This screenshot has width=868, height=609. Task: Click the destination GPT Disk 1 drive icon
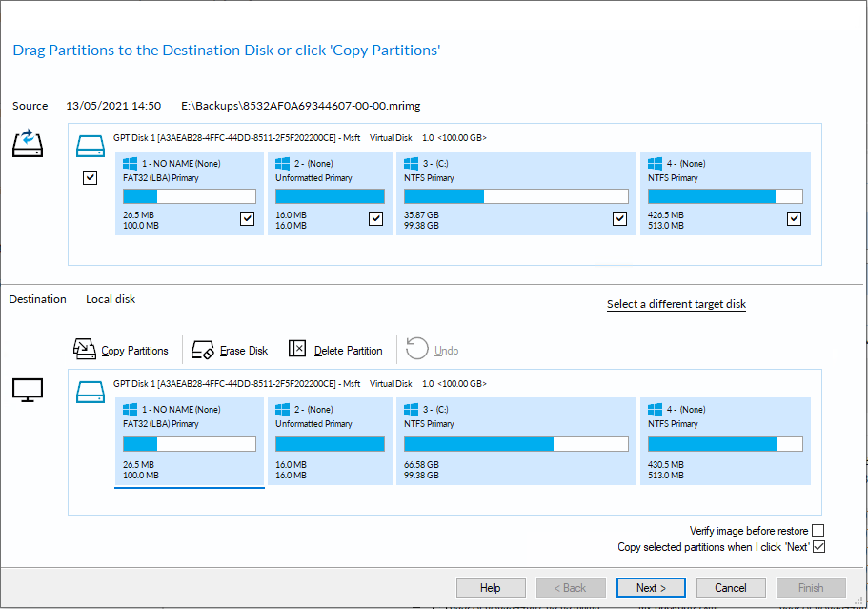tap(91, 392)
